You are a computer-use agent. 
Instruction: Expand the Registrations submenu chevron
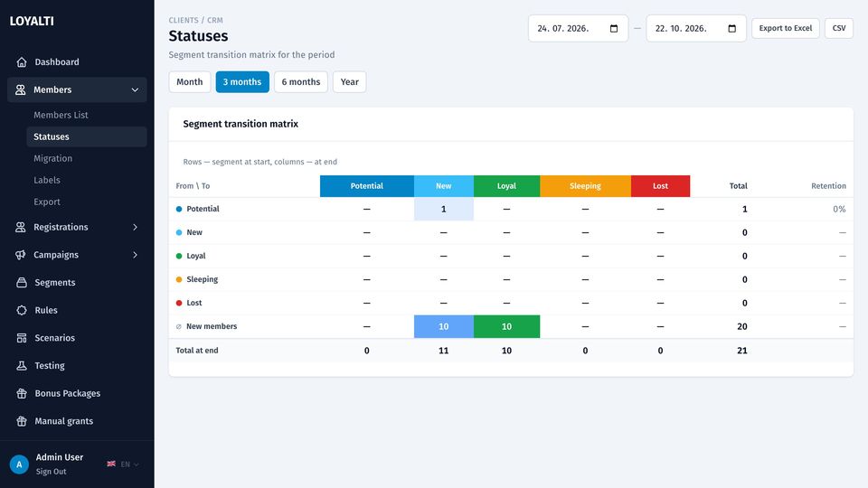(135, 227)
